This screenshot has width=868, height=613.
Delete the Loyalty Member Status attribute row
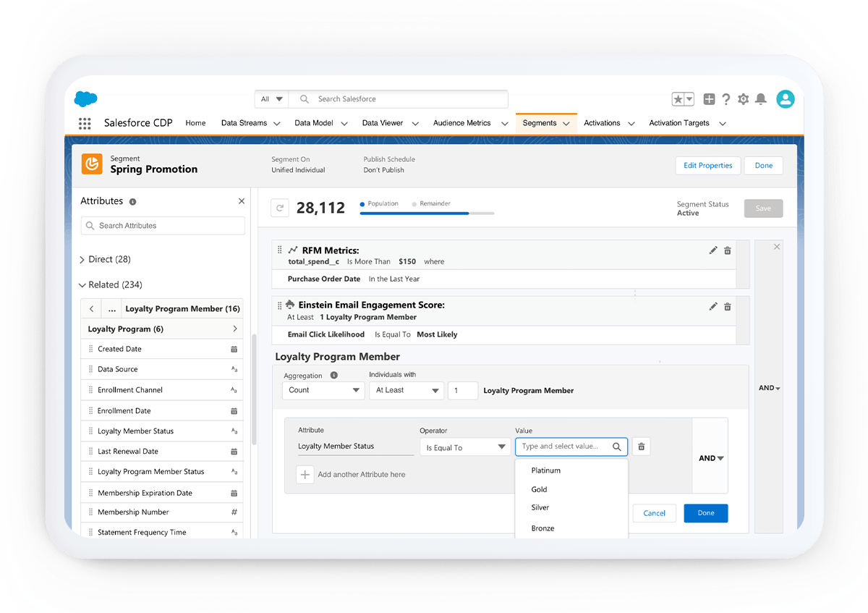641,447
